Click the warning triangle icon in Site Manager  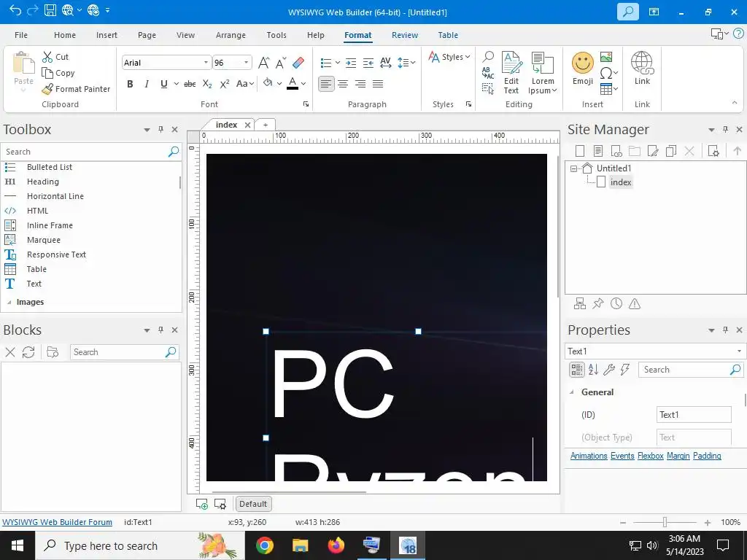(x=635, y=304)
